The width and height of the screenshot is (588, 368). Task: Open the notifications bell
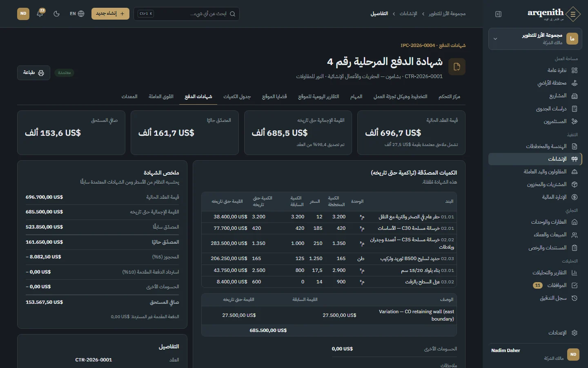click(40, 13)
